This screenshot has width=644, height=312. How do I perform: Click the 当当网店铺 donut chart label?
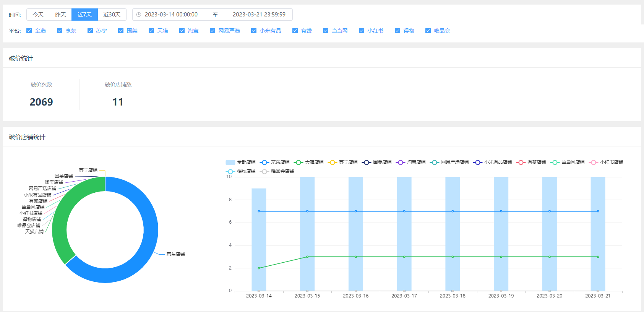point(33,207)
